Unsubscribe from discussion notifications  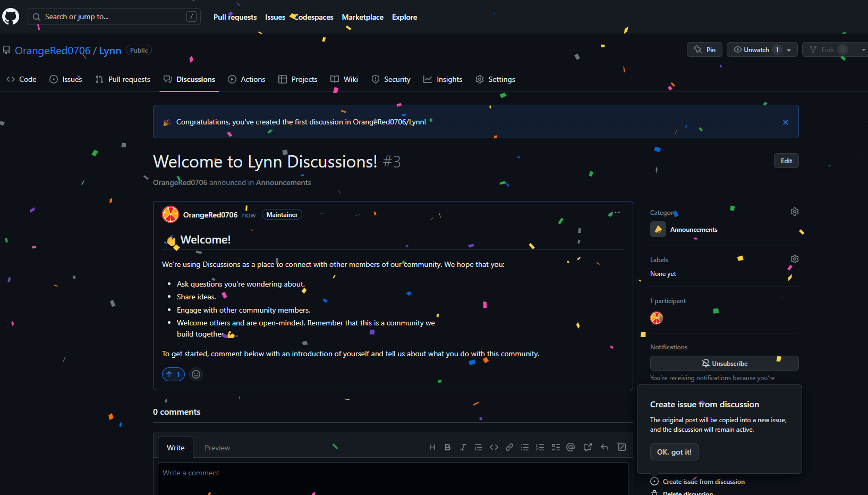[724, 363]
